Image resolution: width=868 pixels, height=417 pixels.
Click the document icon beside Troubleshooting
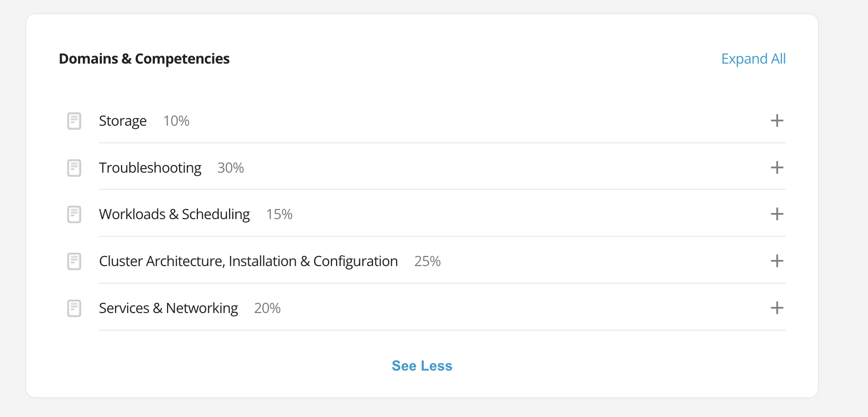coord(74,168)
